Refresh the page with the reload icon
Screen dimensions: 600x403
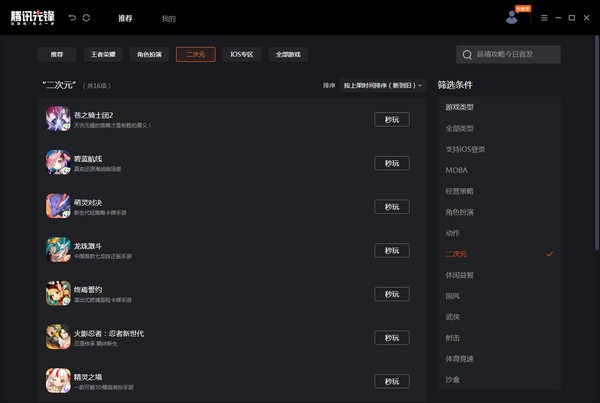(x=86, y=18)
